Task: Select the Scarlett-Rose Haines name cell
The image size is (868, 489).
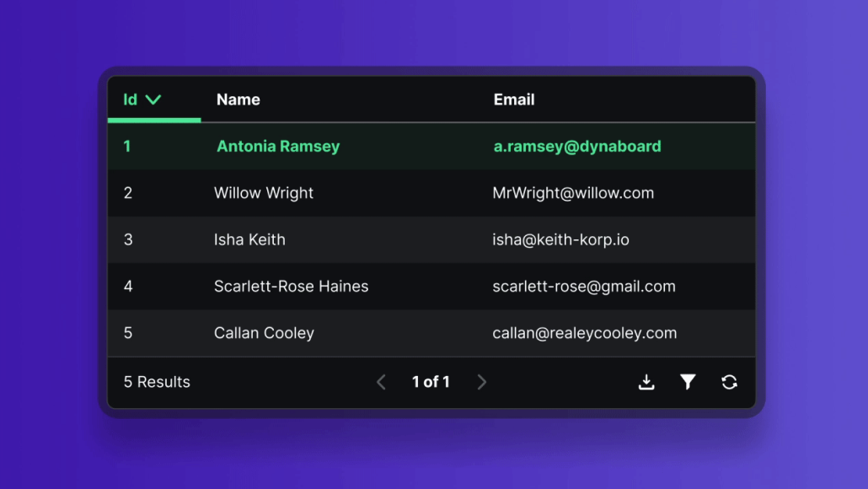Action: (x=292, y=287)
